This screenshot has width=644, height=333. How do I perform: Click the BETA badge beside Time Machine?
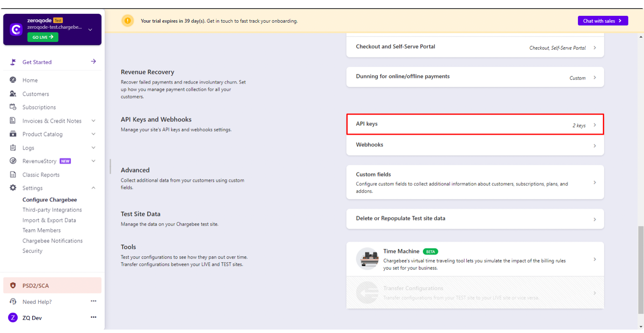(x=430, y=251)
